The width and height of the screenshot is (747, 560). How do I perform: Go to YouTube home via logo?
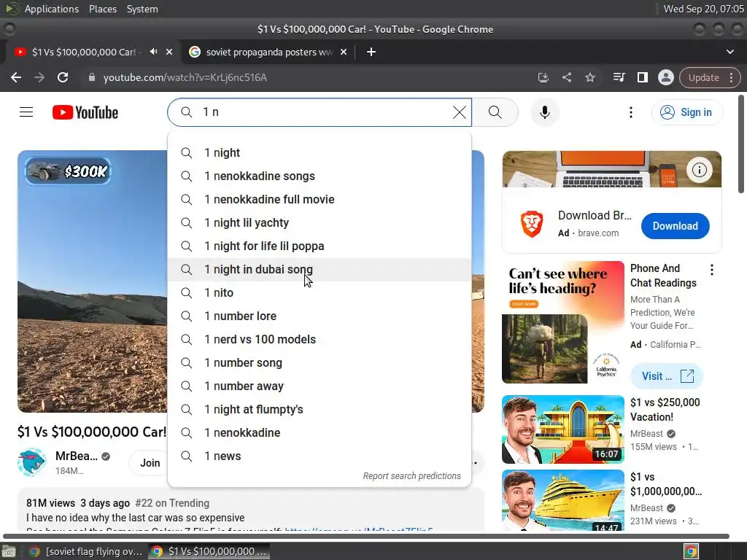click(85, 112)
